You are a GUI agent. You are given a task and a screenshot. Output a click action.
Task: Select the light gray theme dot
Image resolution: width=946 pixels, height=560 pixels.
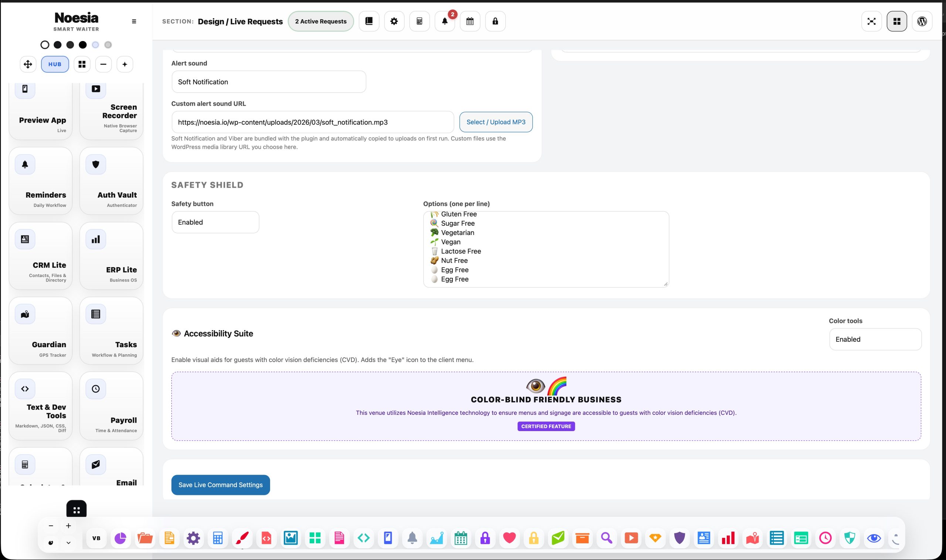click(108, 45)
